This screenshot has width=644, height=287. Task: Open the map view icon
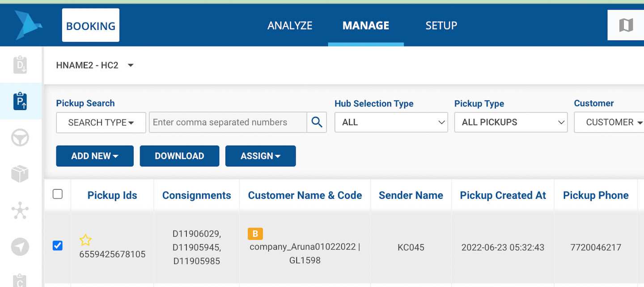(626, 25)
